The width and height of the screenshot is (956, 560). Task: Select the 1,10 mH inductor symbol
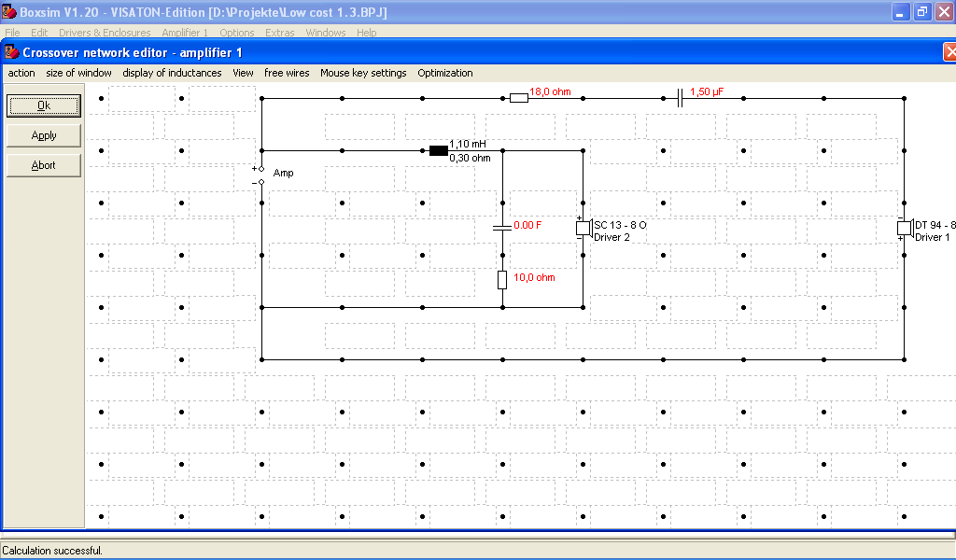(x=439, y=150)
